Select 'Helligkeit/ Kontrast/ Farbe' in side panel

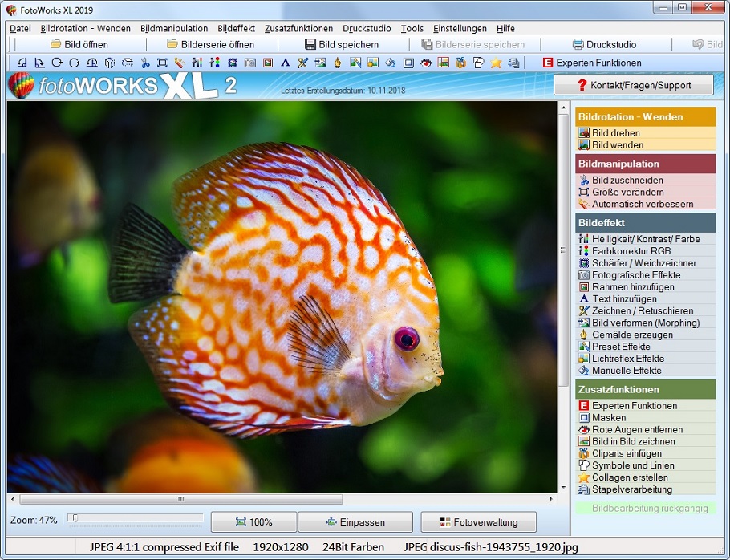pos(645,239)
